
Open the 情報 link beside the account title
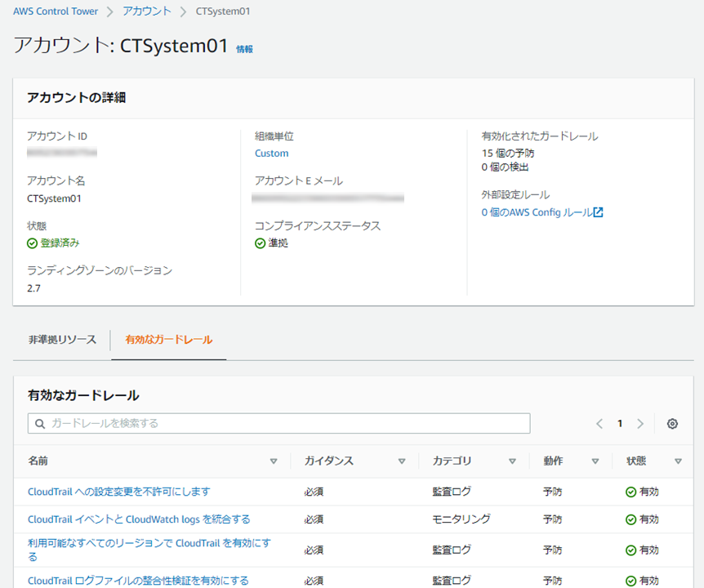[245, 49]
